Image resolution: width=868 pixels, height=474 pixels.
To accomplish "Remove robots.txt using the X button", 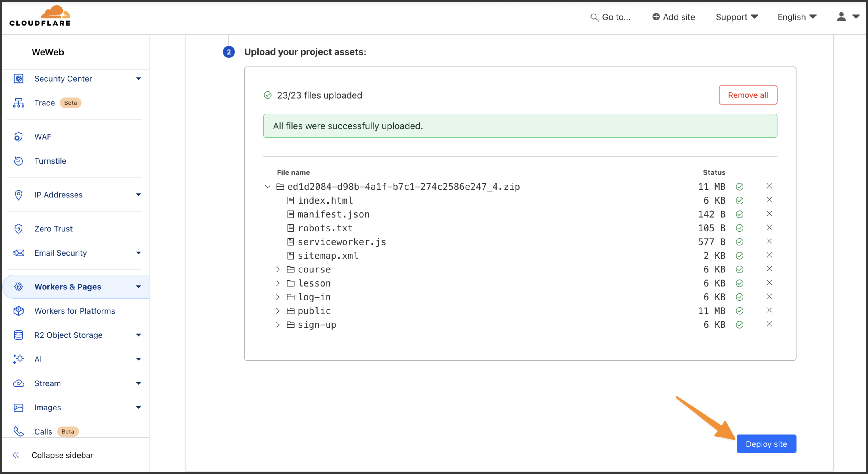I will pos(769,228).
